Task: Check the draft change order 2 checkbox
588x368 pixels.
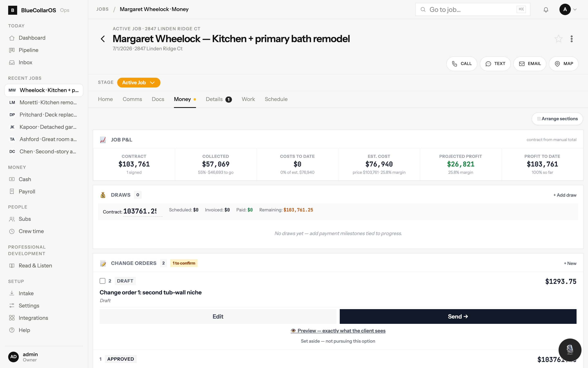Action: click(102, 281)
